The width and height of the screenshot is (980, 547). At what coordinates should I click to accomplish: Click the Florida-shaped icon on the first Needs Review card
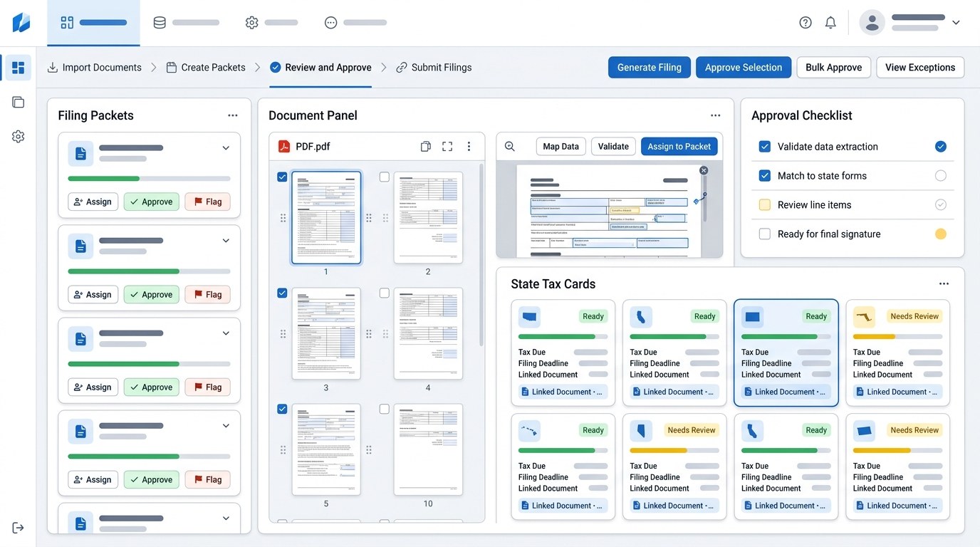pos(864,317)
